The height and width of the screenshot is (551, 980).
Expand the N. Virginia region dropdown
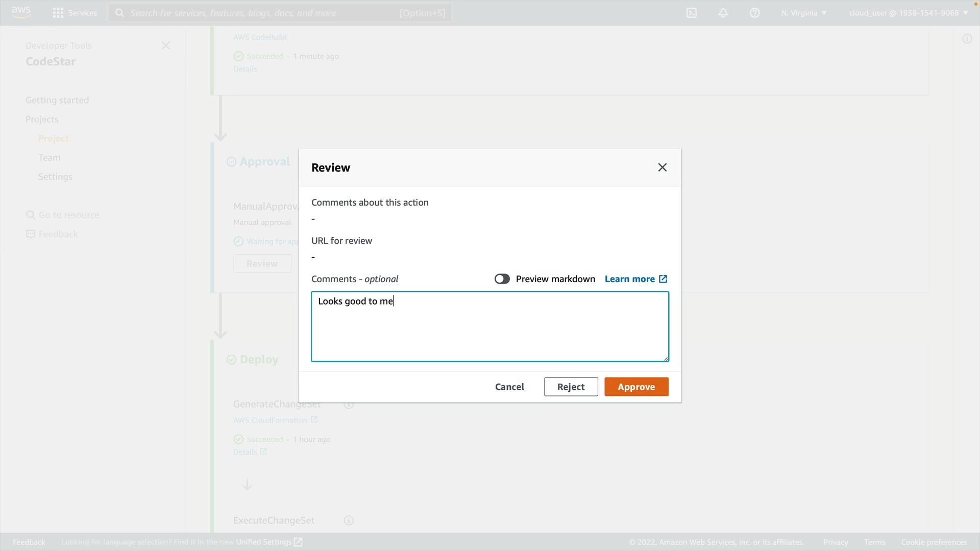[803, 13]
